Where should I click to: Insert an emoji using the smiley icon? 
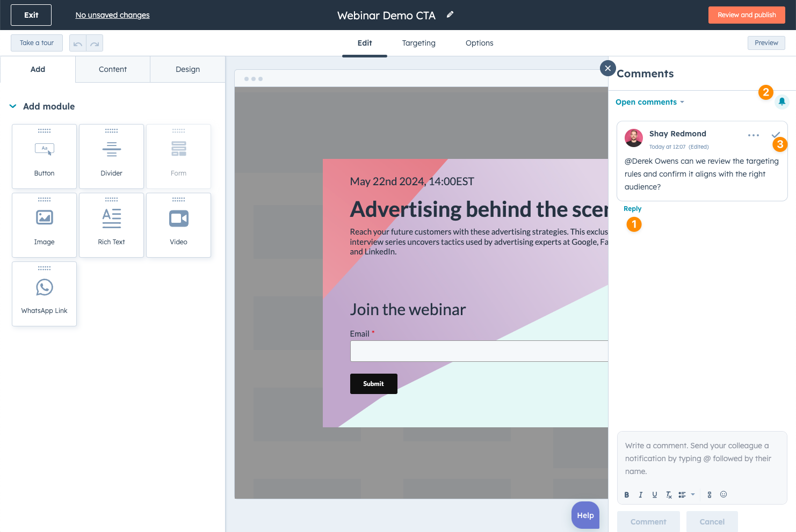723,494
